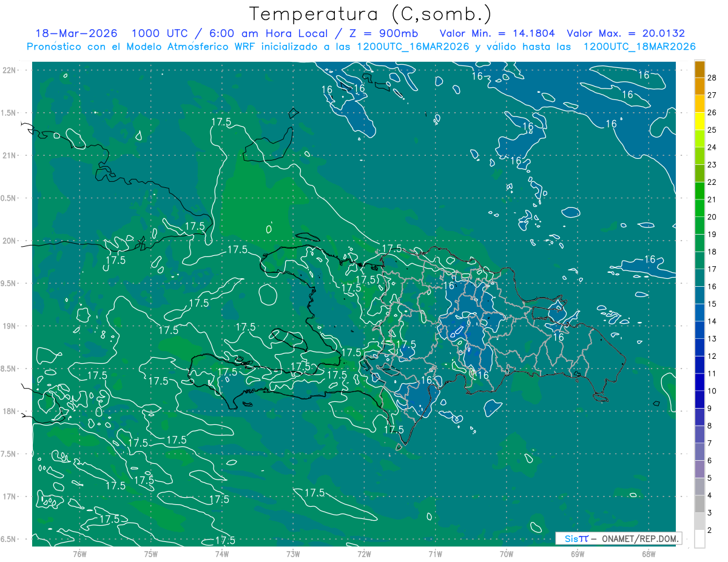
Task: Pick the white swatch below scale value 2
Action: pos(699,539)
